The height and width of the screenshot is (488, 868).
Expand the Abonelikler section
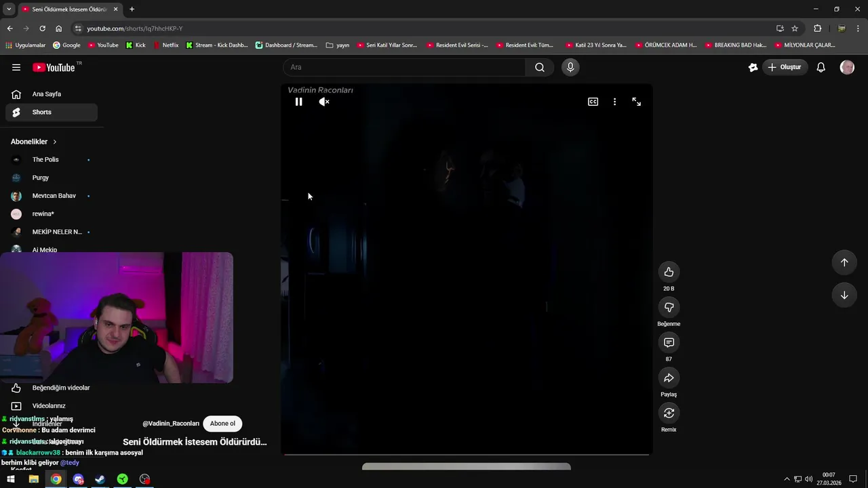[34, 142]
